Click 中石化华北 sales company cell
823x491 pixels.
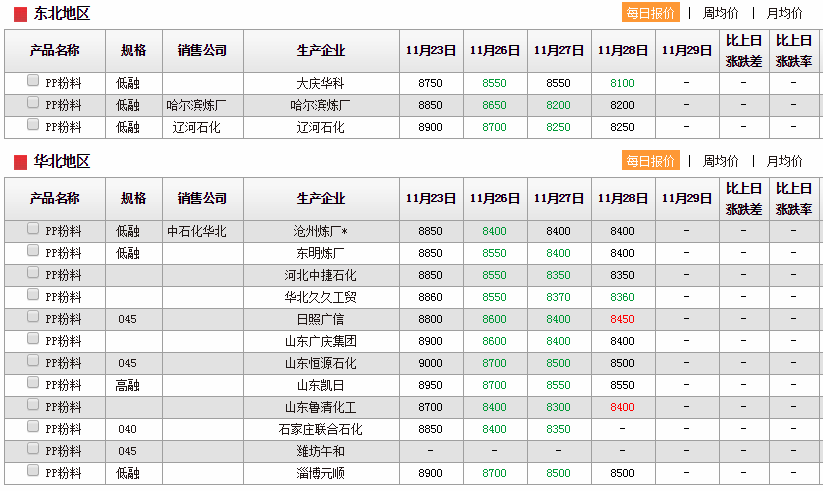[x=197, y=231]
